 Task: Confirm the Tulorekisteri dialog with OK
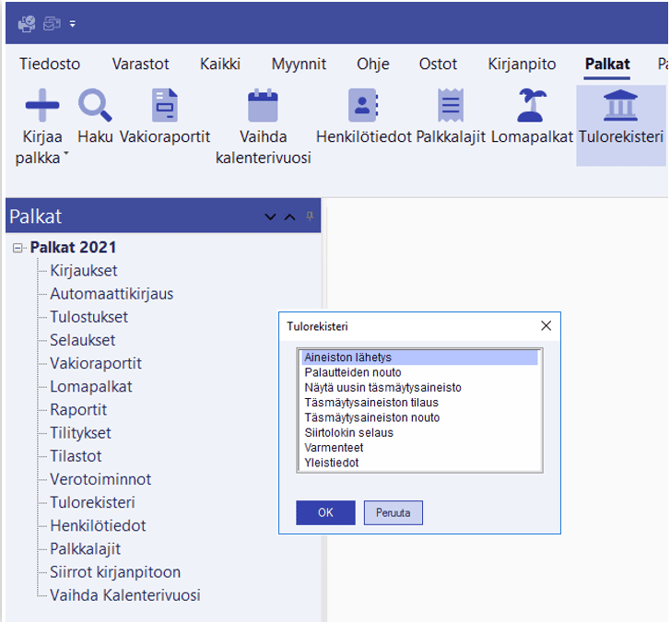coord(325,513)
